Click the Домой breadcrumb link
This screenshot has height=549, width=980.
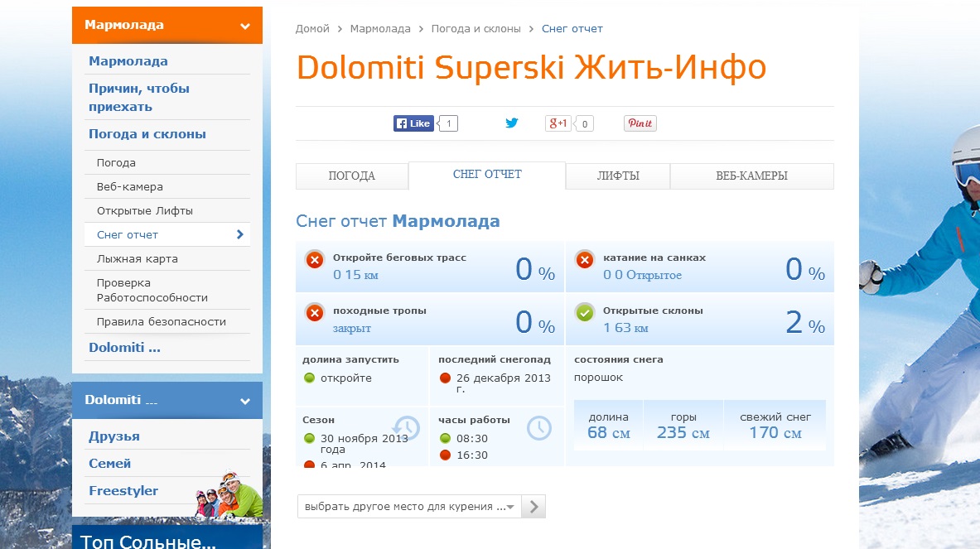pos(312,29)
